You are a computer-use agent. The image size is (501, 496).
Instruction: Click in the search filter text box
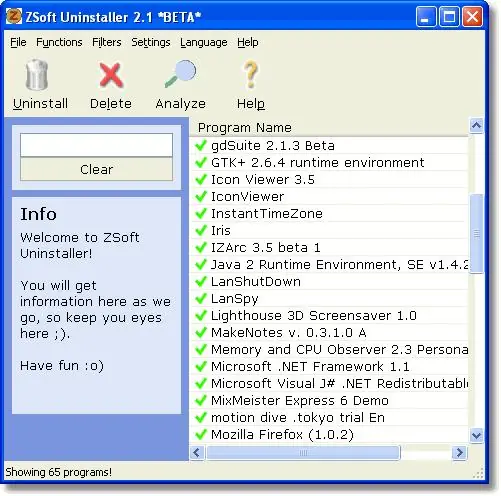coord(96,145)
